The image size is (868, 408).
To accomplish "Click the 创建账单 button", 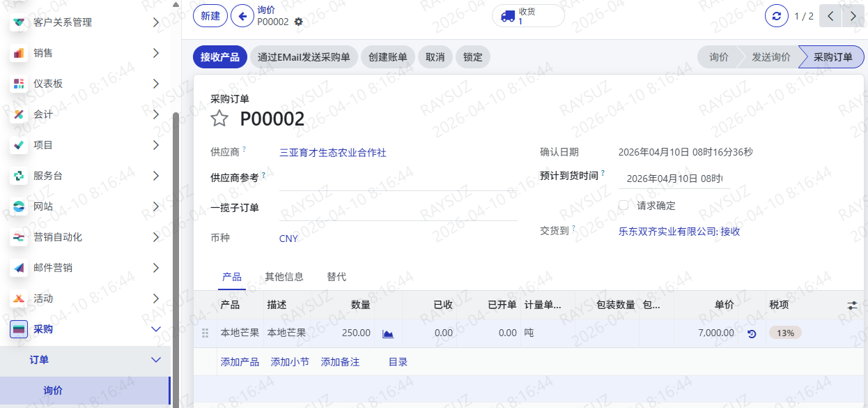I will (388, 57).
